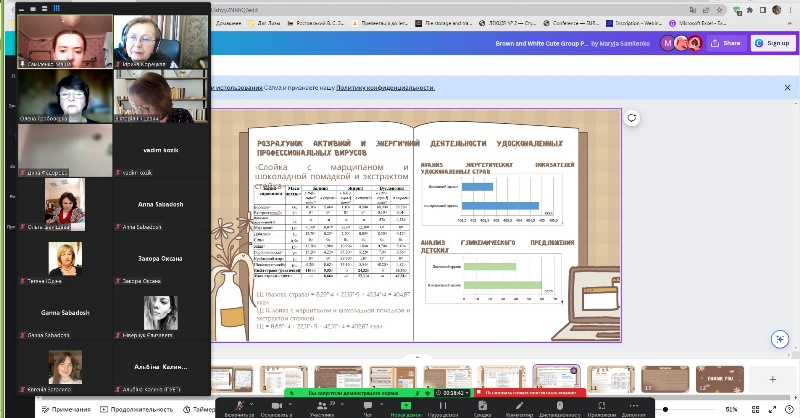The height and width of the screenshot is (418, 800).
Task: Click Chrome translate page icon
Action: 693,10
